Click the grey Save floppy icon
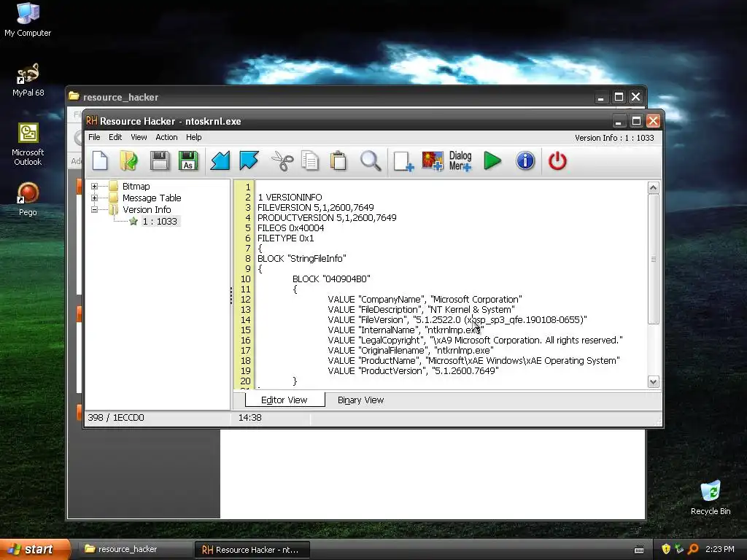Image resolution: width=747 pixels, height=560 pixels. pos(160,161)
